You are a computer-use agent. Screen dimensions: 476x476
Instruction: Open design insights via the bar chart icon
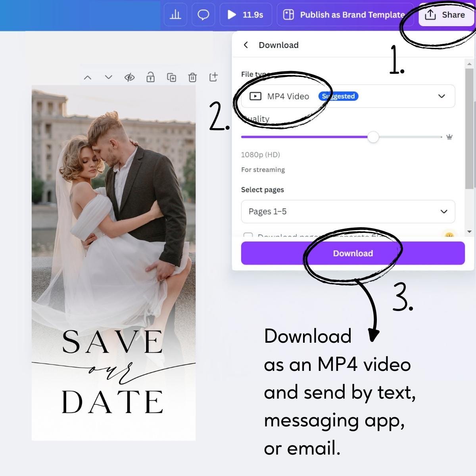(175, 15)
